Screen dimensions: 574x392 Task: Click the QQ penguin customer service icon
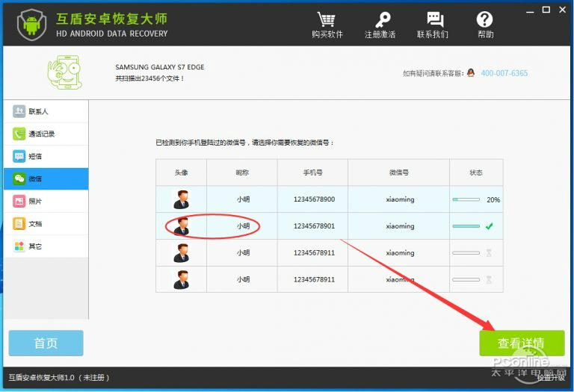click(471, 72)
